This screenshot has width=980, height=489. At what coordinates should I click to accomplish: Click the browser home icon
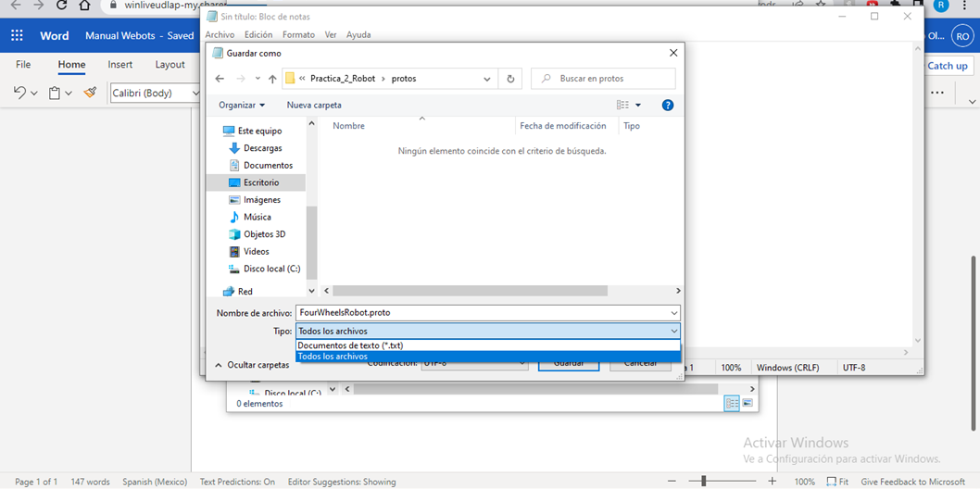tap(85, 6)
